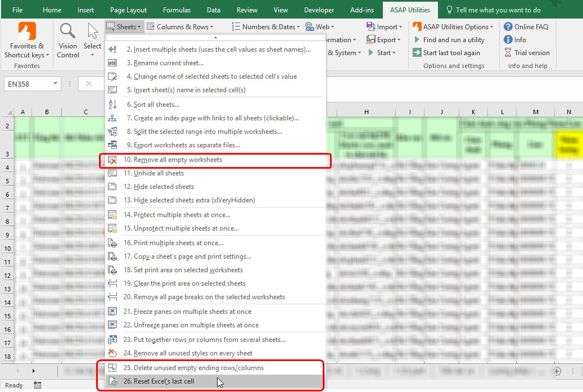Click Online FAQ help icon
The width and height of the screenshot is (583, 392).
click(x=508, y=27)
